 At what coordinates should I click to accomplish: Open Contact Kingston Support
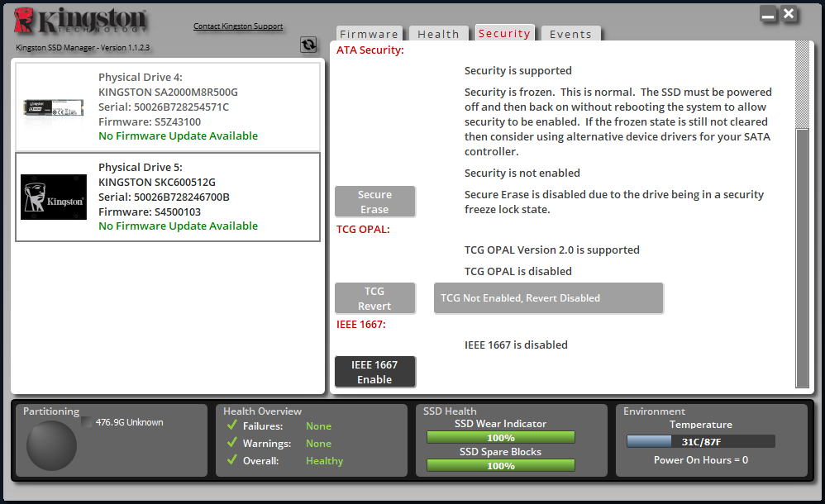coord(238,26)
